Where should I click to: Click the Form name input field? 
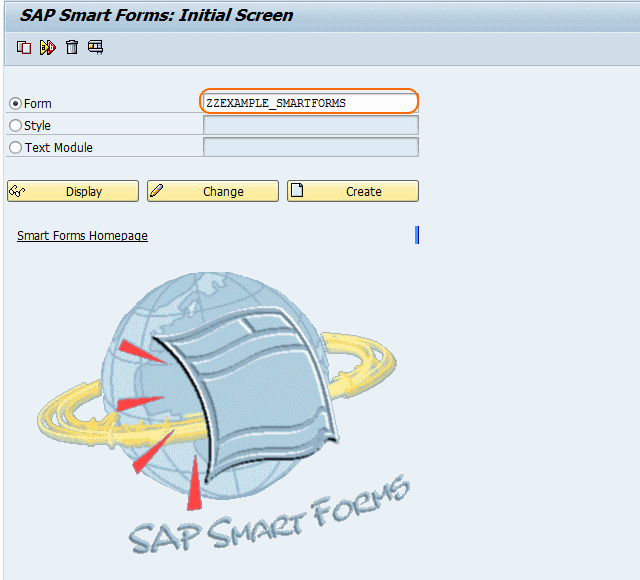point(310,102)
